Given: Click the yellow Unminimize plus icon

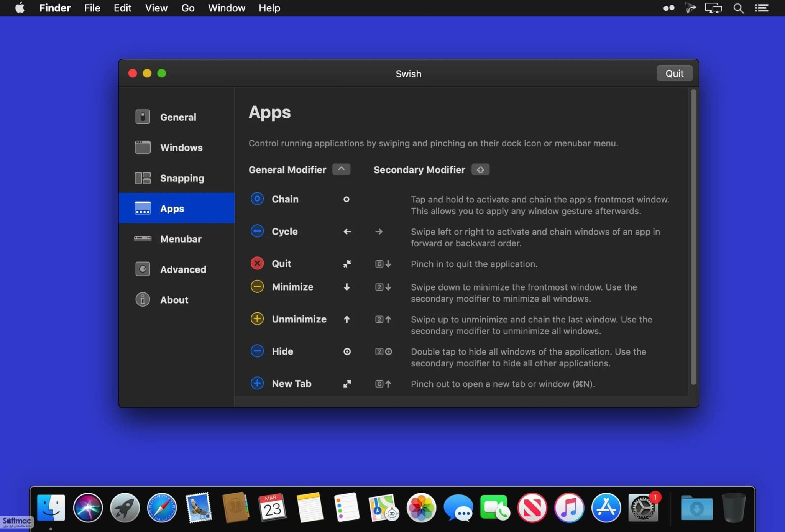Looking at the screenshot, I should (257, 319).
